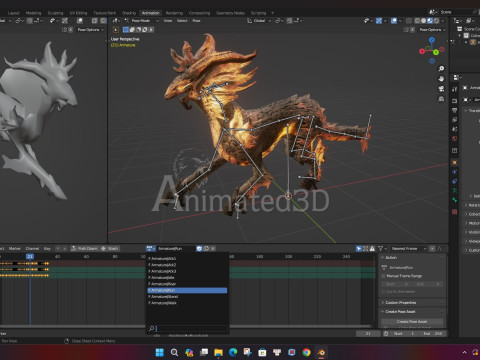Duplicate action with new action icon
This screenshot has height=360, width=480.
[x=206, y=249]
